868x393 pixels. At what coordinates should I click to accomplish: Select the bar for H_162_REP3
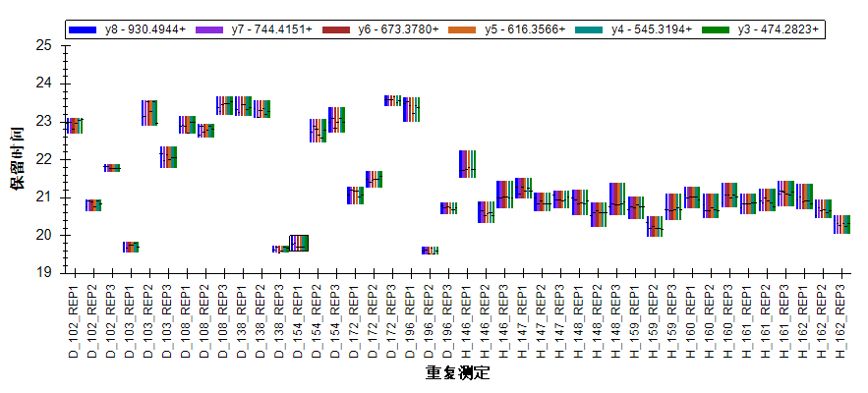coord(841,224)
